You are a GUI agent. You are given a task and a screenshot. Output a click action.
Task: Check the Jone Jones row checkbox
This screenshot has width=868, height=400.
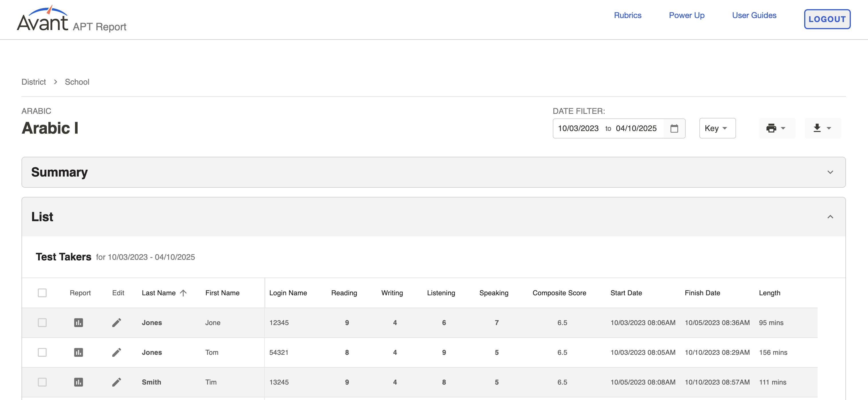(42, 322)
